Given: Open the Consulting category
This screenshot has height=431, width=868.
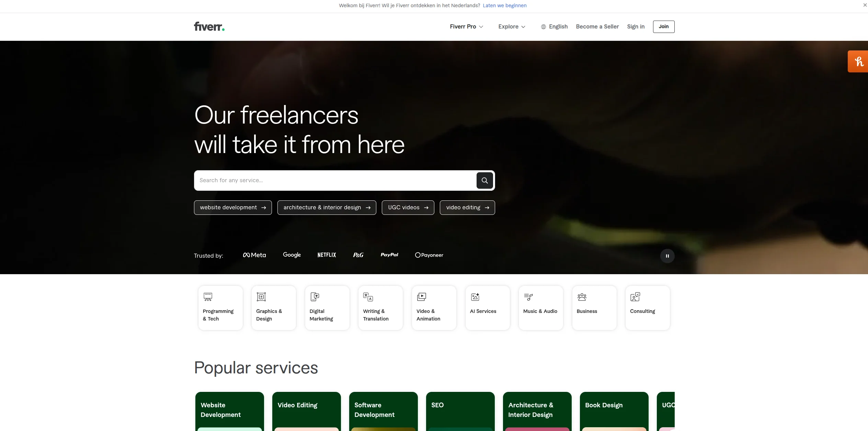Looking at the screenshot, I should click(x=648, y=307).
